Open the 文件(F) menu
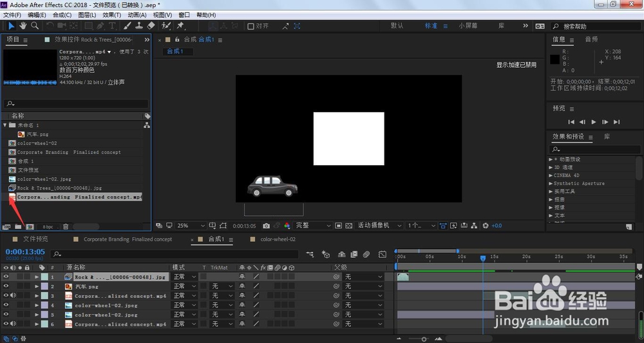This screenshot has width=644, height=343. pos(12,15)
